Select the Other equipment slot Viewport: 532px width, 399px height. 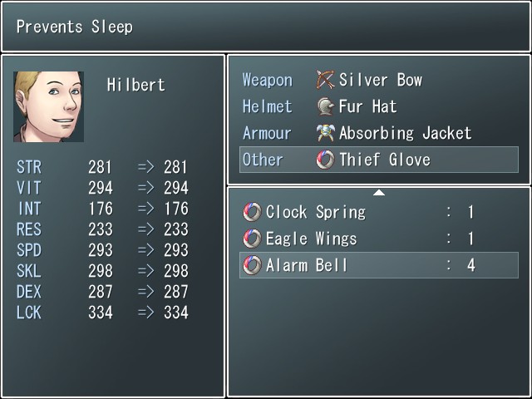click(x=379, y=160)
